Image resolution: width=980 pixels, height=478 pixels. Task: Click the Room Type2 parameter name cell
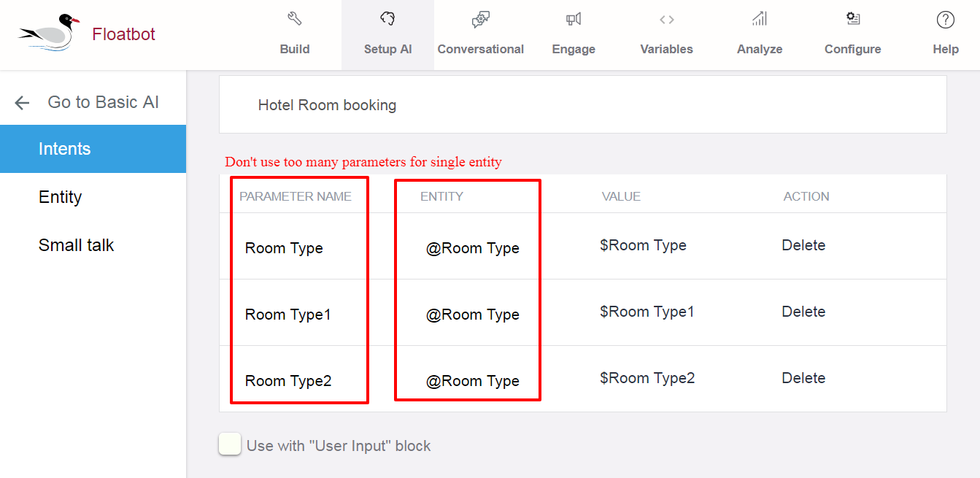[x=288, y=381]
